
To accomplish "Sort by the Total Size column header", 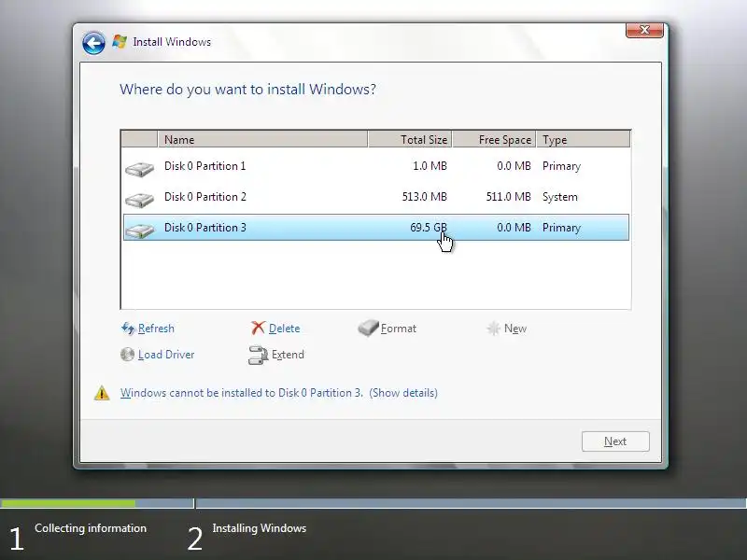I will [410, 139].
